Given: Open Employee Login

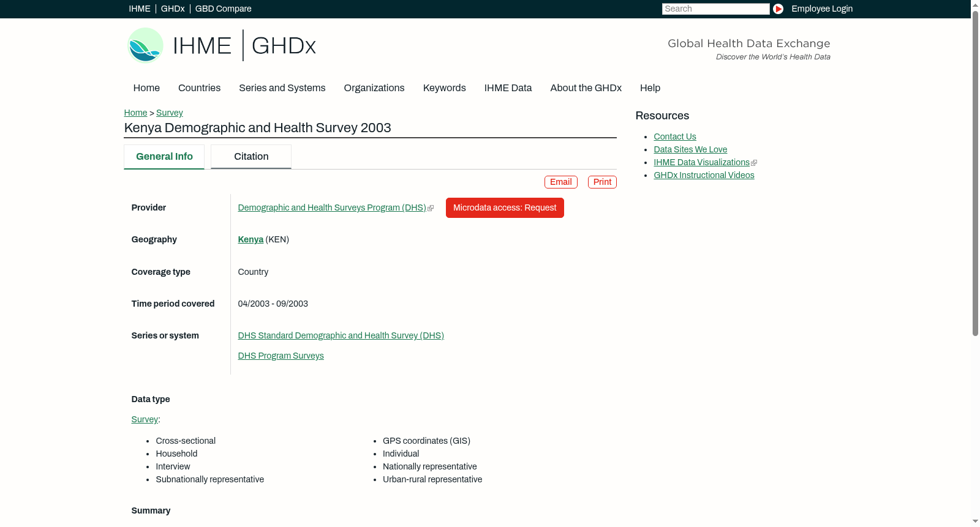Looking at the screenshot, I should (822, 9).
